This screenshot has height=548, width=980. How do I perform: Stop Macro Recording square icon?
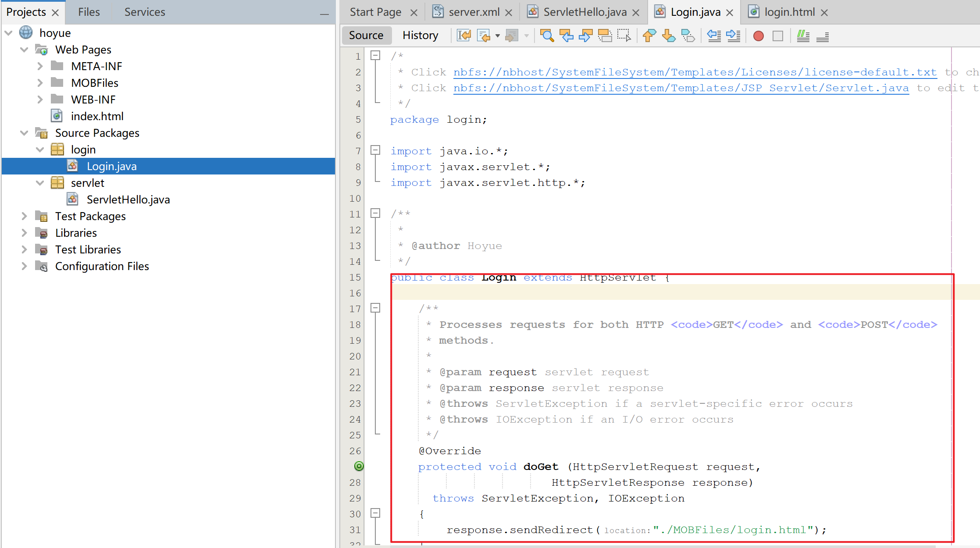778,36
